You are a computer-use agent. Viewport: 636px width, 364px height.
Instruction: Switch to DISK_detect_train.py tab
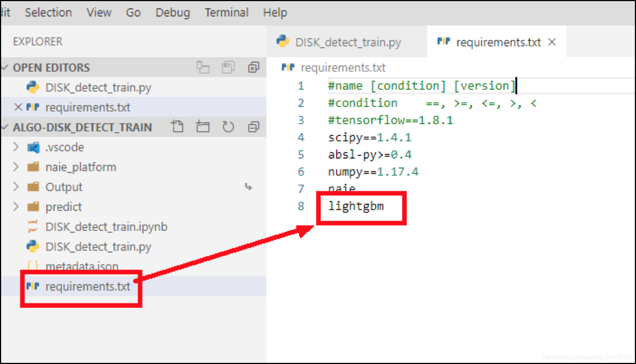tap(346, 42)
